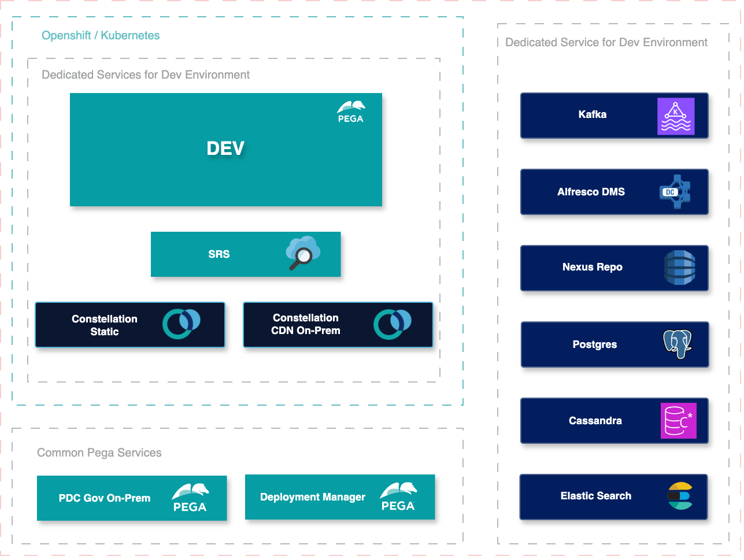Screen dimensions: 744x560
Task: Click the Pega logo in the DEV box
Action: [x=351, y=112]
